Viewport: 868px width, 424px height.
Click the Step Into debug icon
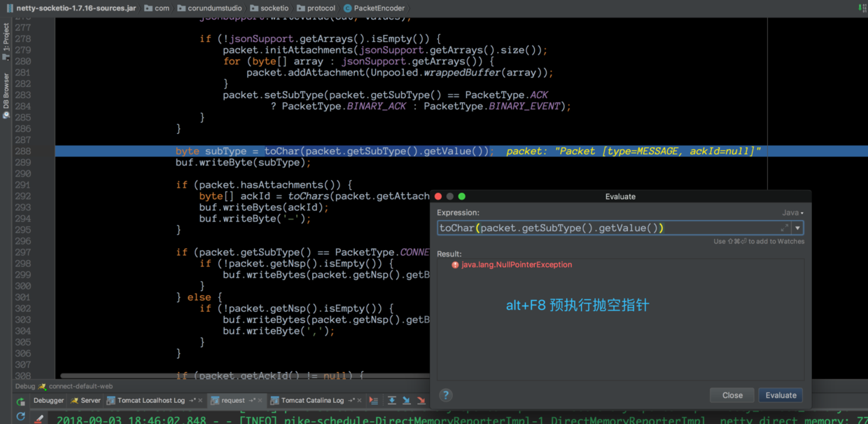click(406, 401)
